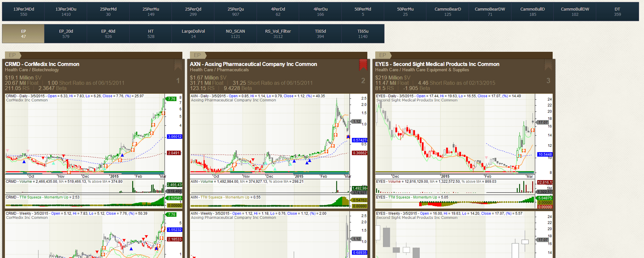Open the CammoBearD scan tab
Viewport: 644px width, 258px height.
point(448,12)
